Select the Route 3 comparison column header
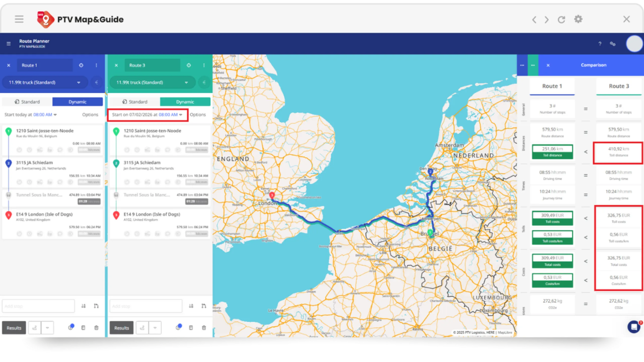This screenshot has width=644, height=362. 619,86
